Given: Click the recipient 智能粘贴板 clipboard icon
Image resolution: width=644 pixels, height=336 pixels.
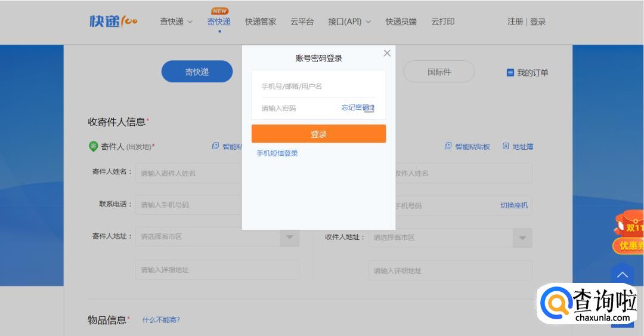Looking at the screenshot, I should [x=448, y=146].
